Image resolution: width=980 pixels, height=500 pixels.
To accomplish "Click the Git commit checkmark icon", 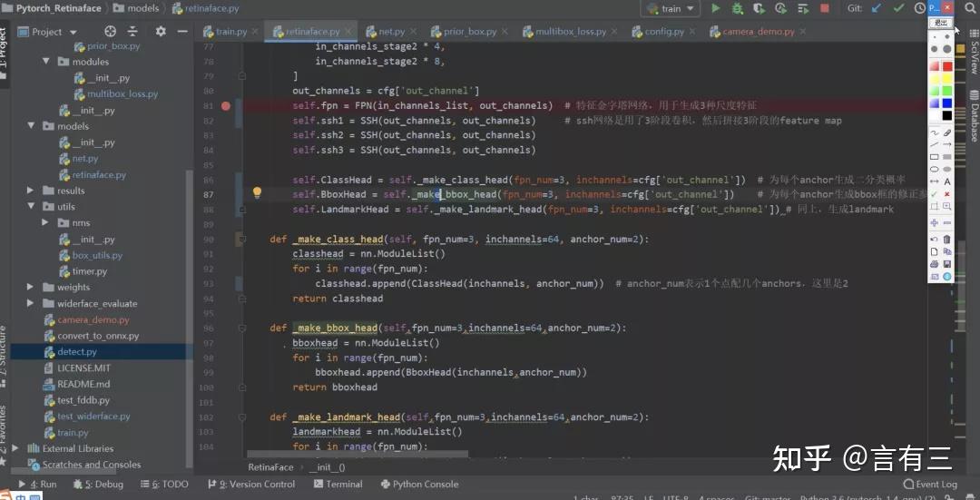I will tap(898, 8).
